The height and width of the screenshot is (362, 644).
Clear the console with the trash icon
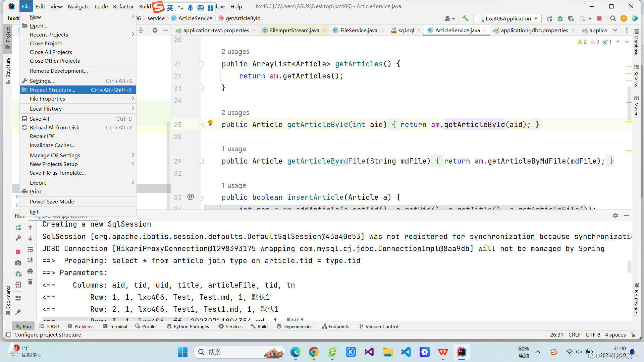click(x=30, y=282)
